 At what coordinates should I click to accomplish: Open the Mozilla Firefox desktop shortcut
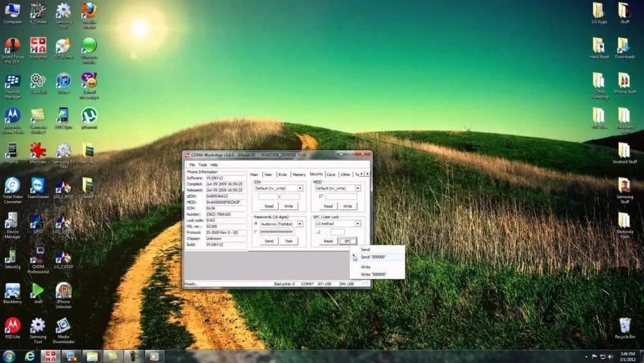click(x=89, y=15)
